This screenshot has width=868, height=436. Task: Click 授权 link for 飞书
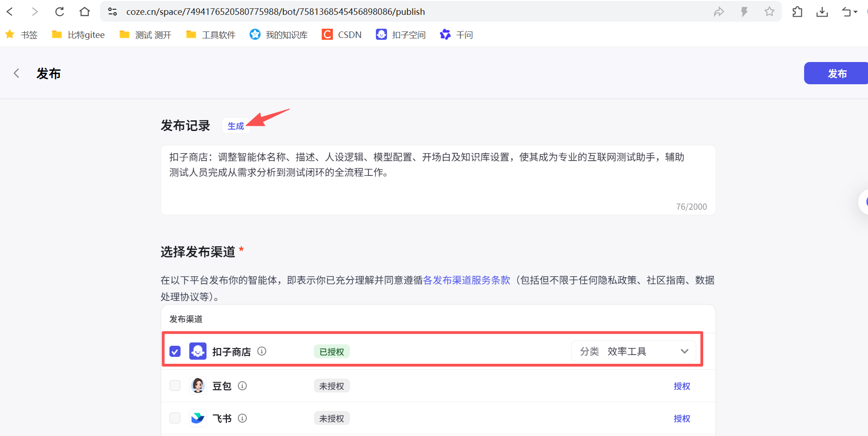click(x=682, y=418)
